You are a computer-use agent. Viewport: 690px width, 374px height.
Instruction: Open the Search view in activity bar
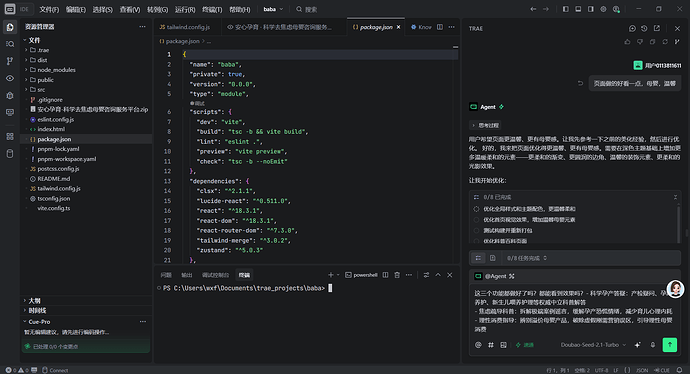point(10,44)
